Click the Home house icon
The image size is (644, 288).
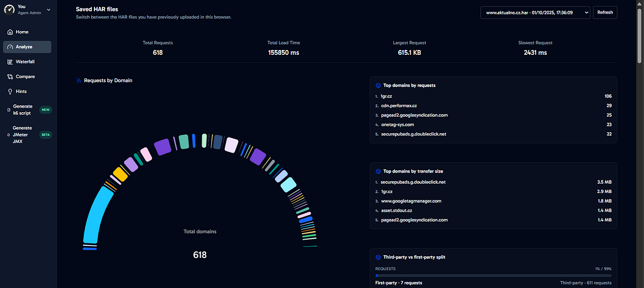10,32
